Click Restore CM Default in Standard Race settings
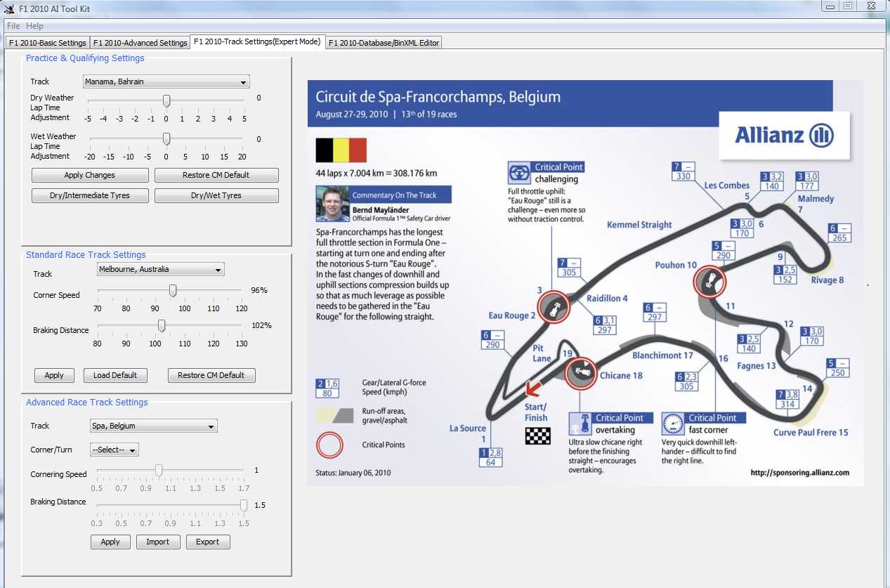Viewport: 890px width, 588px height. pyautogui.click(x=211, y=375)
